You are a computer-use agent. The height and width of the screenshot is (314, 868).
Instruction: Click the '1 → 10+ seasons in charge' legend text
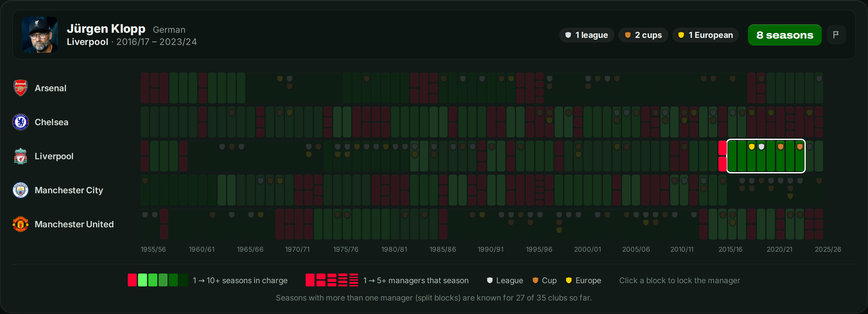(240, 280)
